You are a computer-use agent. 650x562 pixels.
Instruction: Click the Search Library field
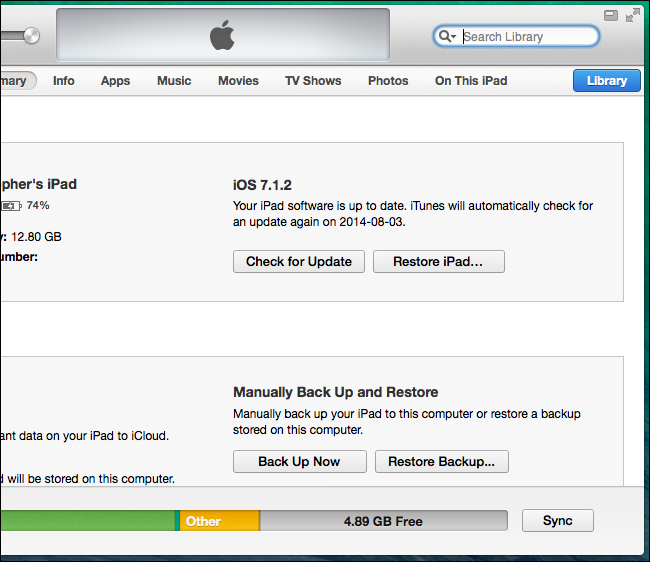click(x=516, y=36)
